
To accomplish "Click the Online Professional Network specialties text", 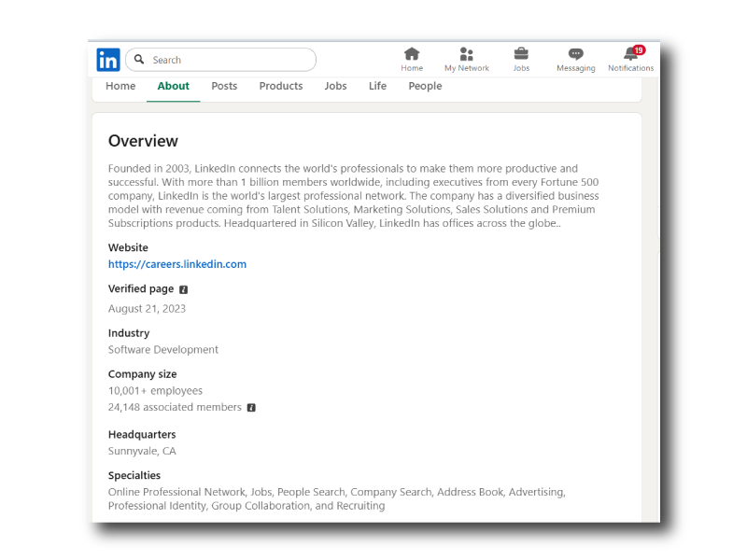I will 337,498.
